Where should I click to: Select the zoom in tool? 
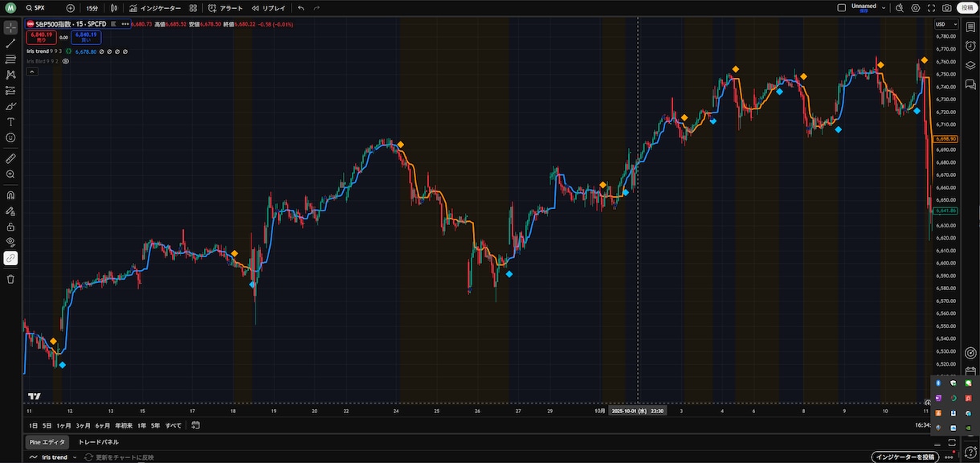pyautogui.click(x=10, y=174)
